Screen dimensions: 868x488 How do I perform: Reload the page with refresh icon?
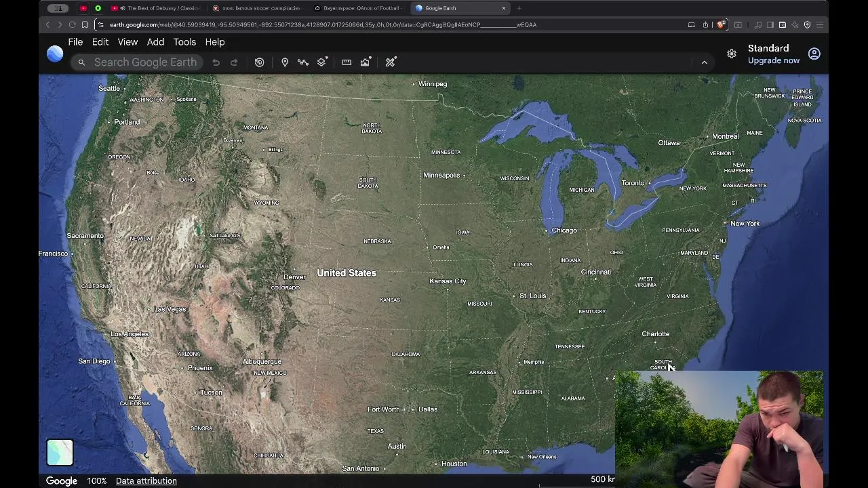72,25
